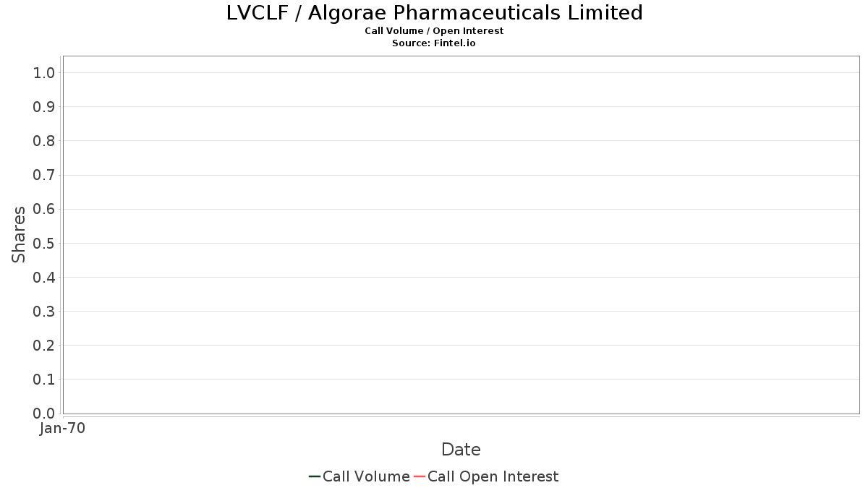
Task: Click the 0.8 y-axis tick label
Action: 44,140
